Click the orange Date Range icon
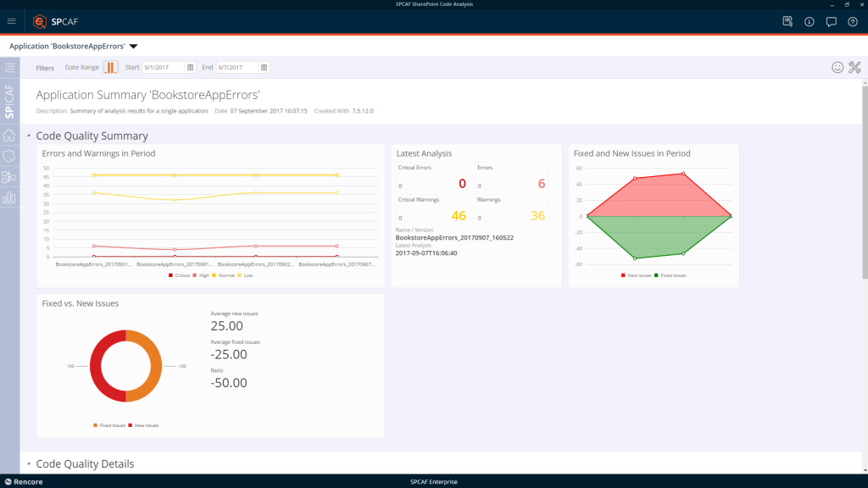This screenshot has width=868, height=488. coord(111,68)
